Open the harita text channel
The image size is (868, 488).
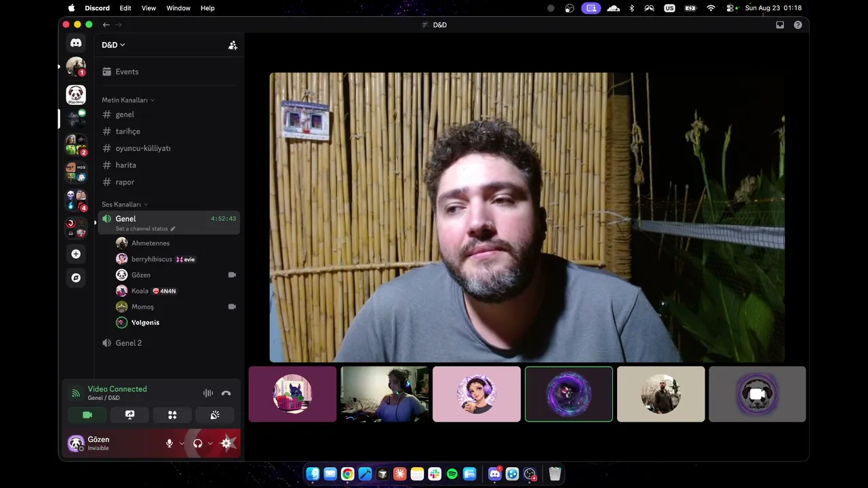coord(169,165)
